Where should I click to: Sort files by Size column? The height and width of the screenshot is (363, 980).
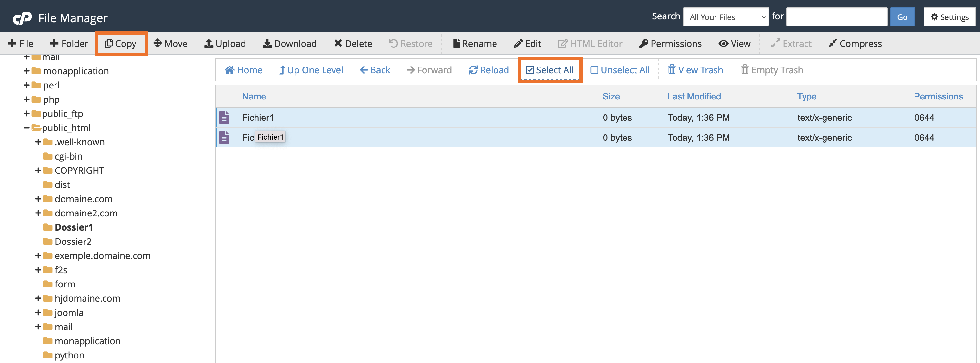(x=611, y=96)
